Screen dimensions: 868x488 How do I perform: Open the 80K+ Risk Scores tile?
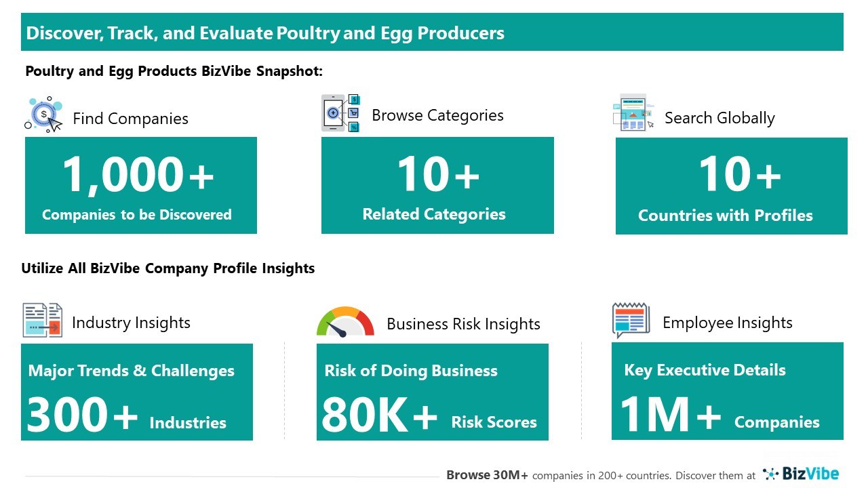[433, 392]
